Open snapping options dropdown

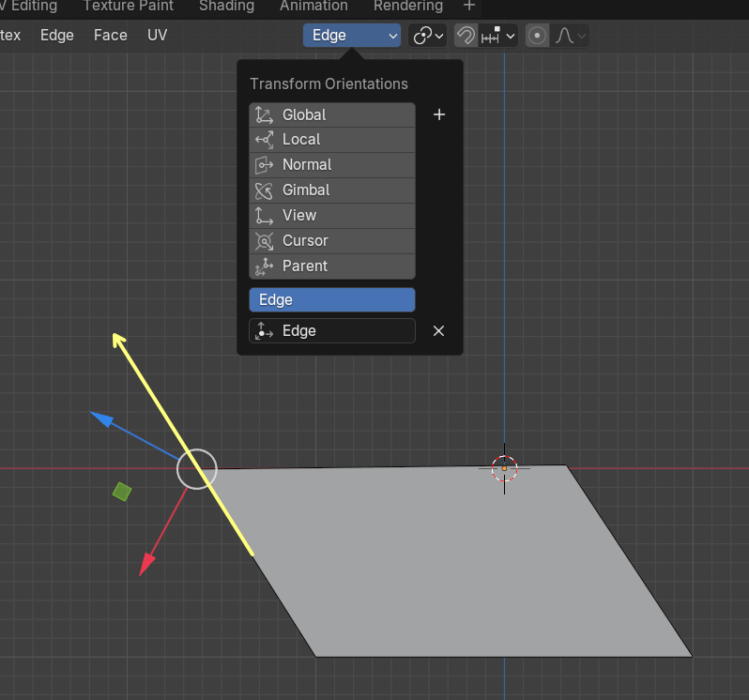coord(498,36)
